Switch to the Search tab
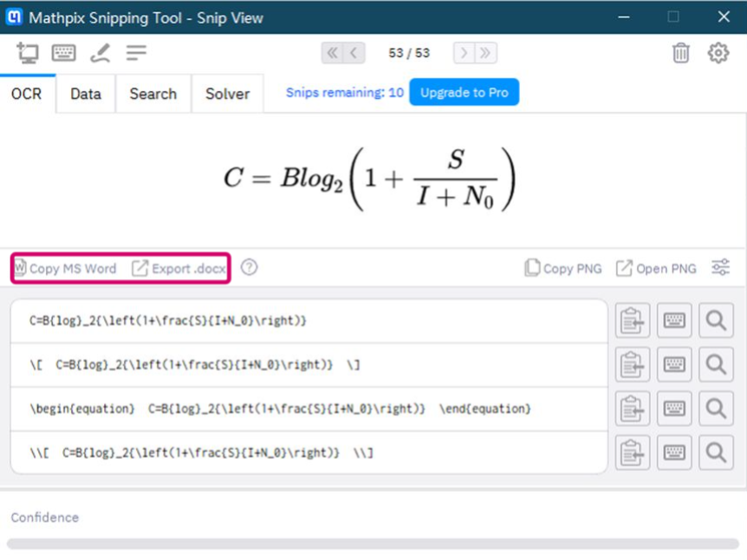This screenshot has width=747, height=560. [153, 94]
